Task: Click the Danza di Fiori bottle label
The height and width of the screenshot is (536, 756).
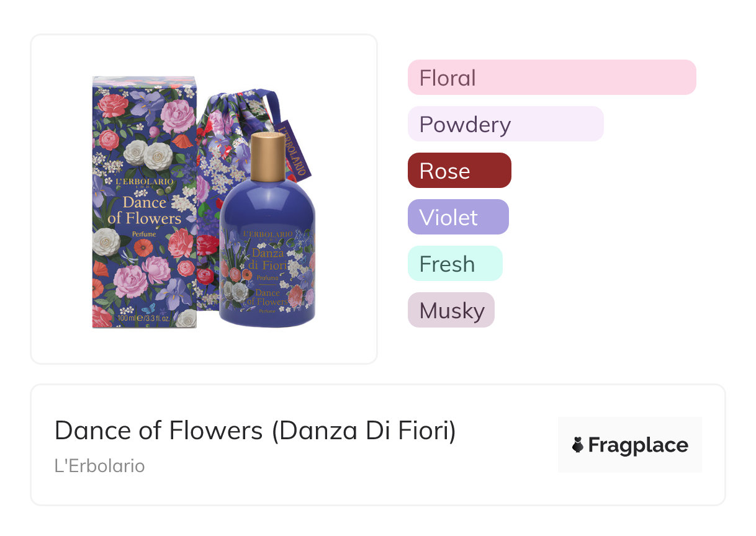Action: click(268, 261)
